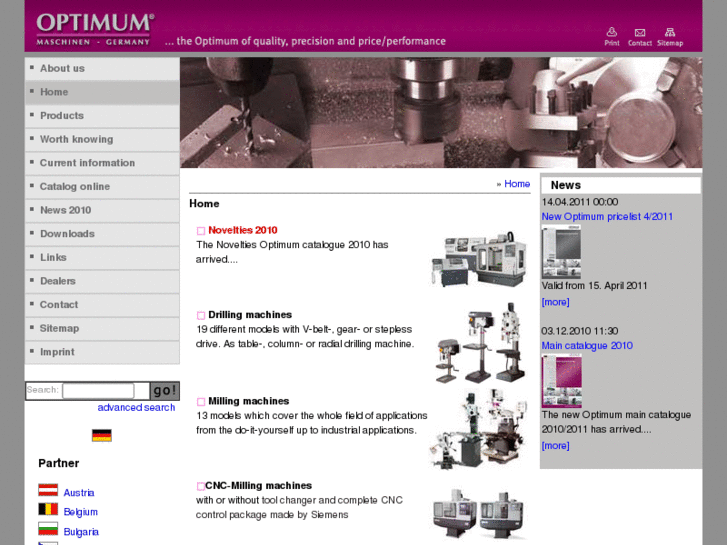Click [more] under Main catalogue news
This screenshot has width=727, height=545.
tap(555, 445)
